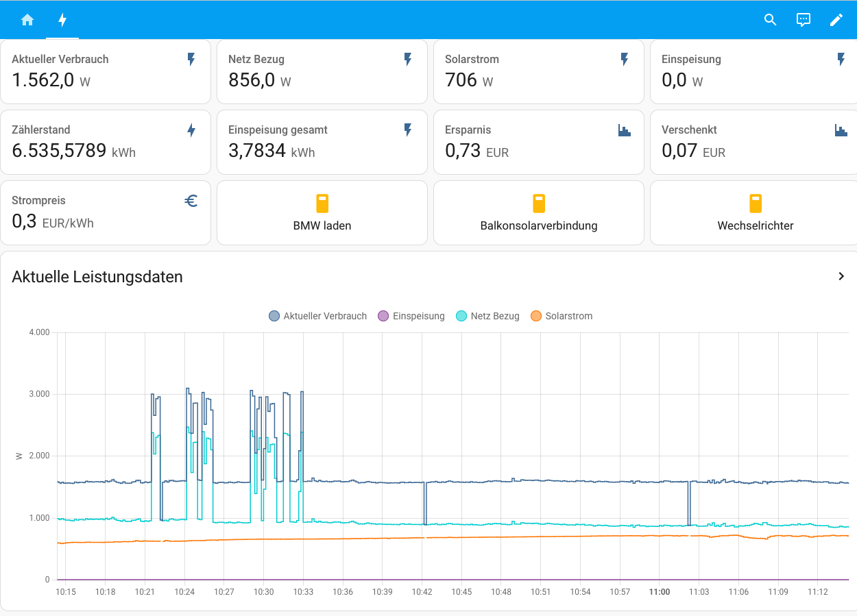Click the bolt icon on Zählerstand card
The image size is (857, 616).
[191, 130]
